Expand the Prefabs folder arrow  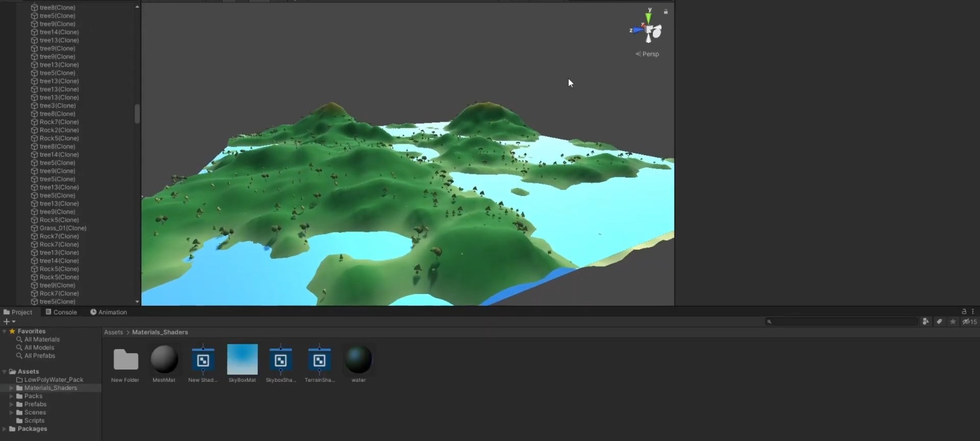pos(11,404)
